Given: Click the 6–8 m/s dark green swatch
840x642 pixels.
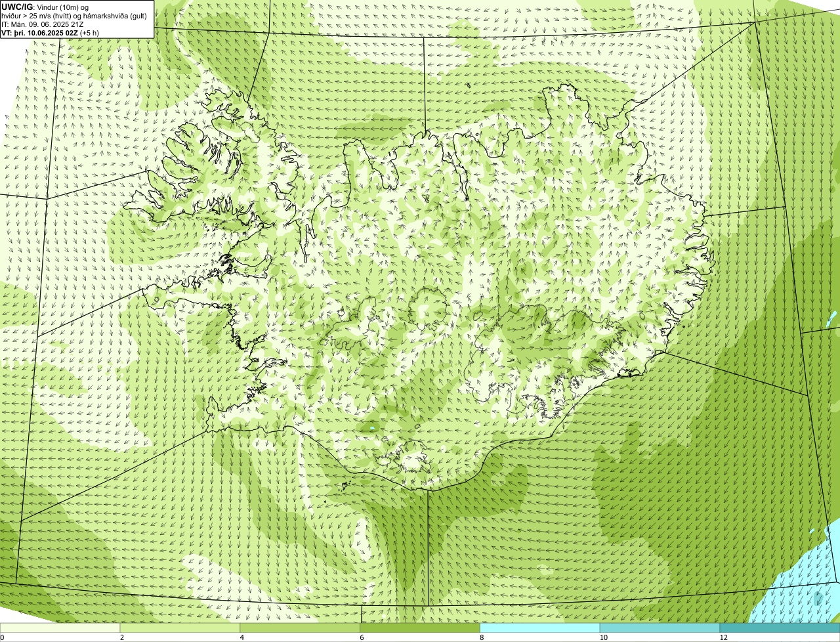Looking at the screenshot, I should 421,628.
